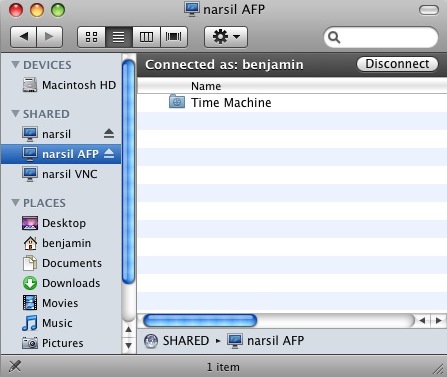Screen dimensions: 447x377
Task: Switch to icon view
Action: [91, 37]
